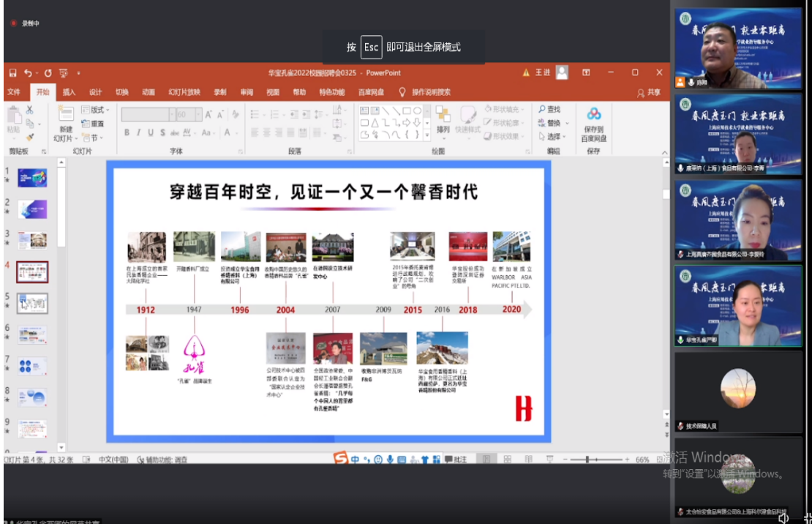Switch to the Design (设计) tab
The height and width of the screenshot is (524, 812).
95,92
